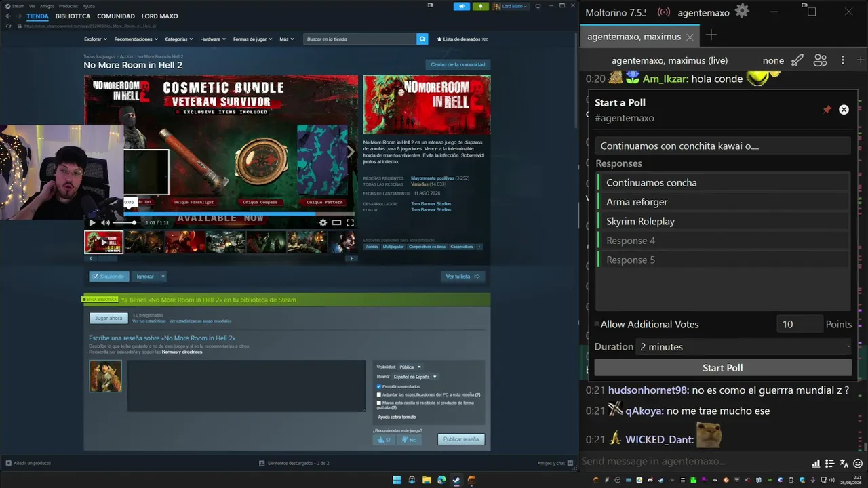Expand trailer to fullscreen
Image resolution: width=868 pixels, height=488 pixels.
click(x=350, y=222)
